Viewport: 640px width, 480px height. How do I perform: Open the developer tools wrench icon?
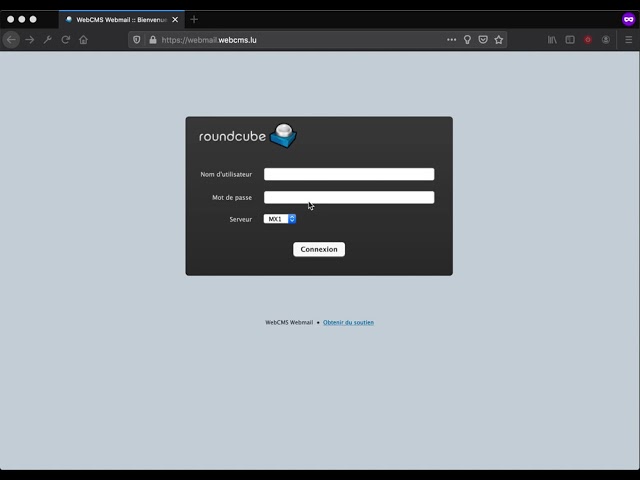pyautogui.click(x=47, y=40)
